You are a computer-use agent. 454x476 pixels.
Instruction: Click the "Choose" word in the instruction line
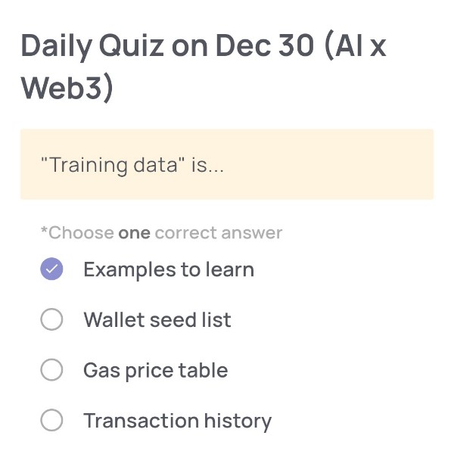pos(82,232)
